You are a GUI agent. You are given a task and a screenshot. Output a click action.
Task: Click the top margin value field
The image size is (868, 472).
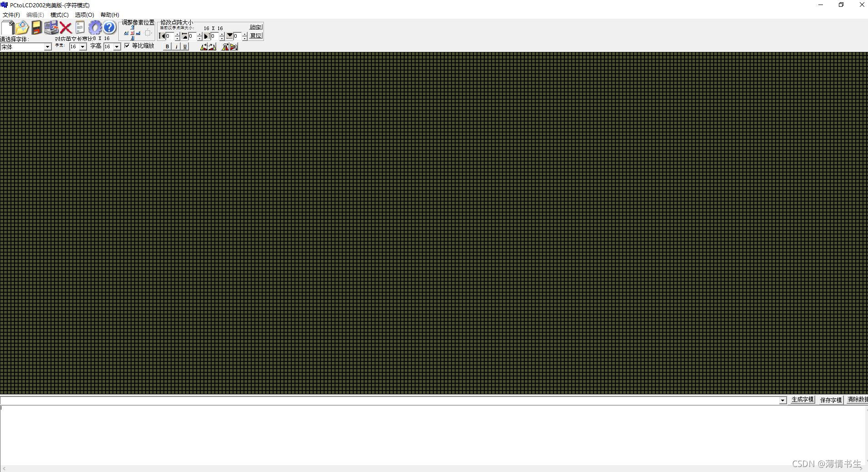[x=192, y=36]
